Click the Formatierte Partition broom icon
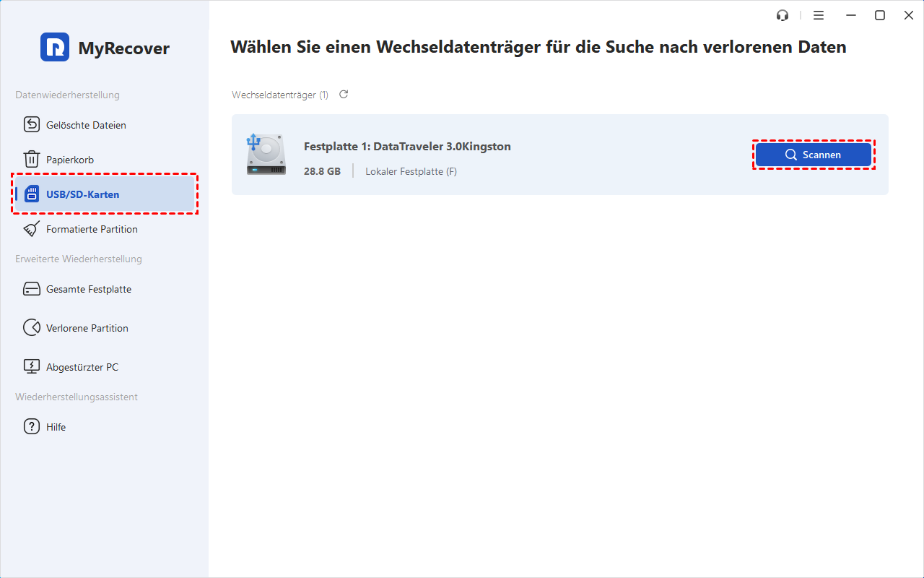 (32, 229)
